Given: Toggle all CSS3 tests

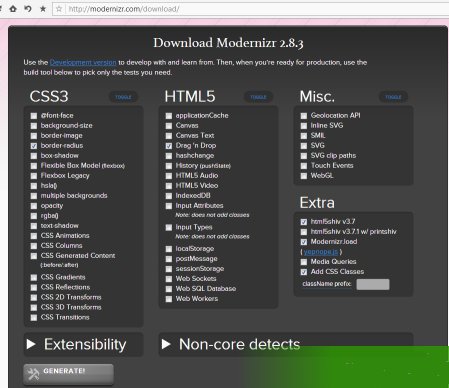Looking at the screenshot, I should (123, 97).
